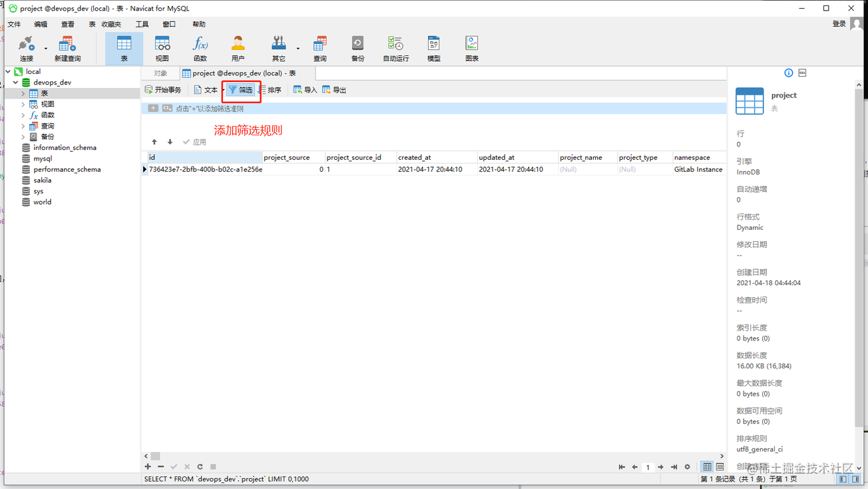868x489 pixels.
Task: Click the 图表 (Chart) toolbar icon
Action: pos(472,48)
